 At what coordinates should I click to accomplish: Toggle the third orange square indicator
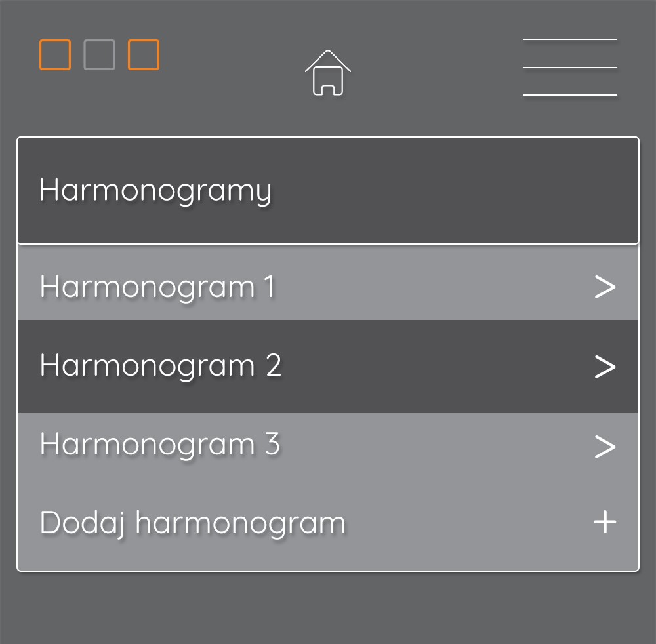point(144,55)
